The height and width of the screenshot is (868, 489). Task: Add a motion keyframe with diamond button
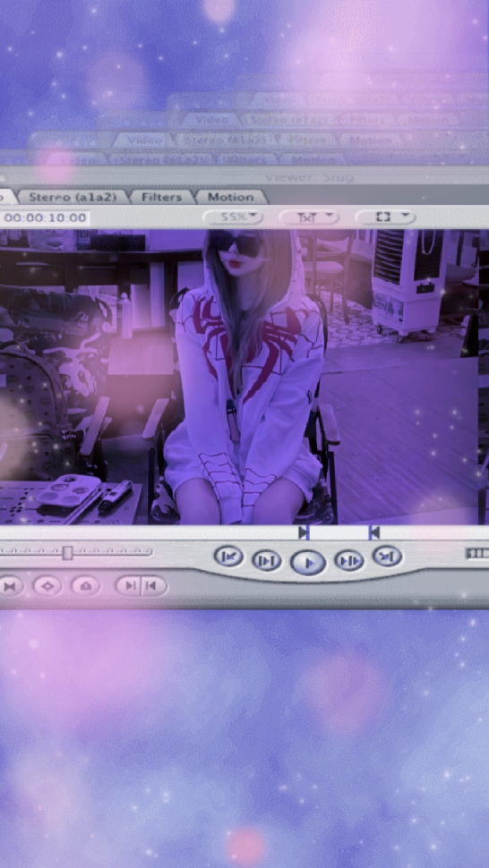47,586
